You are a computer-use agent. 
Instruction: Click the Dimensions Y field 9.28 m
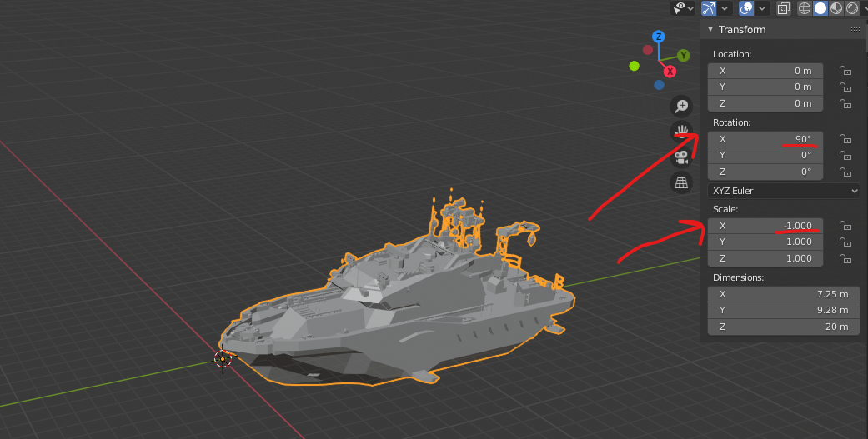click(784, 310)
